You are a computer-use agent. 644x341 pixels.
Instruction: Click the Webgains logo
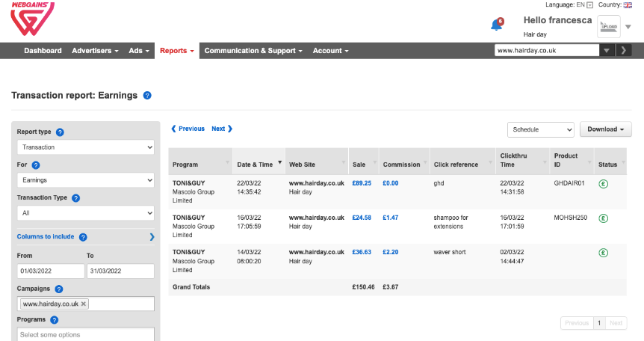point(32,19)
